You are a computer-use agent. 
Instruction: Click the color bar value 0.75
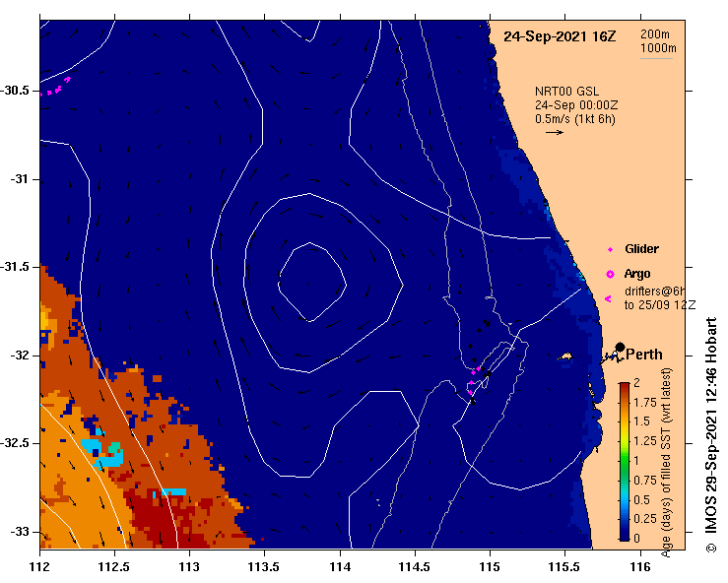pyautogui.click(x=645, y=480)
